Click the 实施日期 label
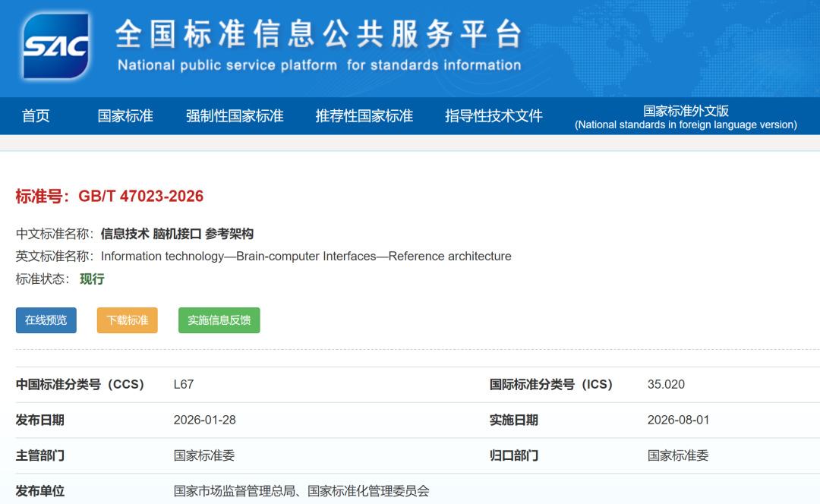Screen dimensions: 820x504 [513, 420]
